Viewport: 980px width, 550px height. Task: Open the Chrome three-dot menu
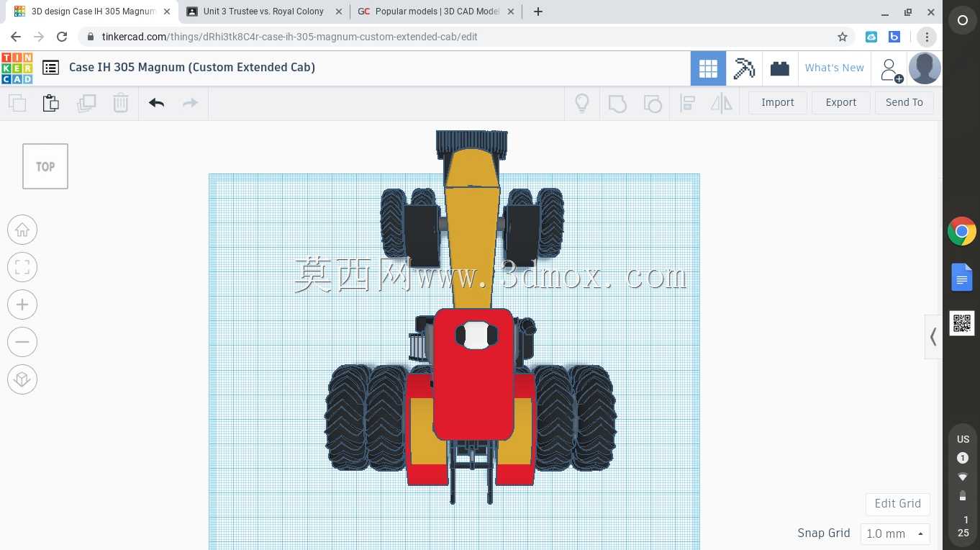point(927,37)
